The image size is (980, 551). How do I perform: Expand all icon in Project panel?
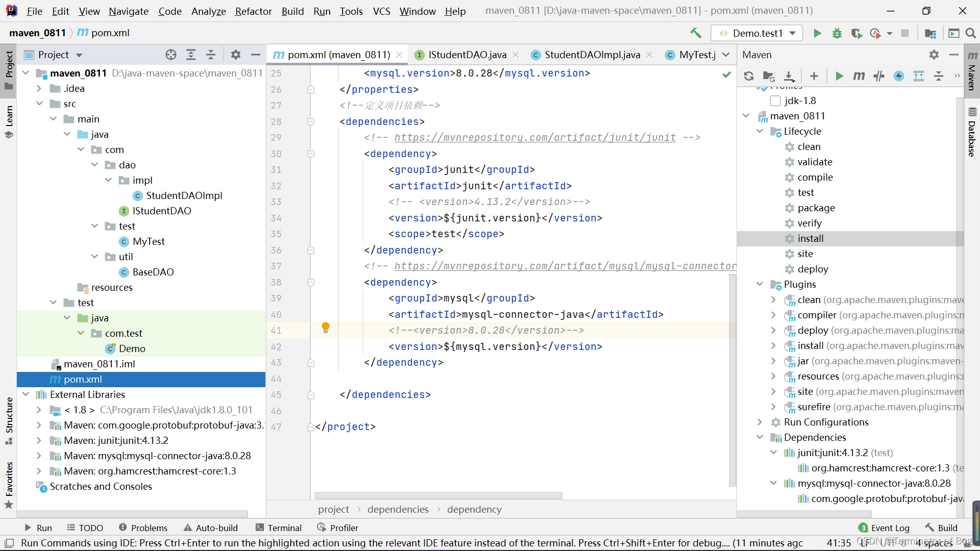pos(191,55)
